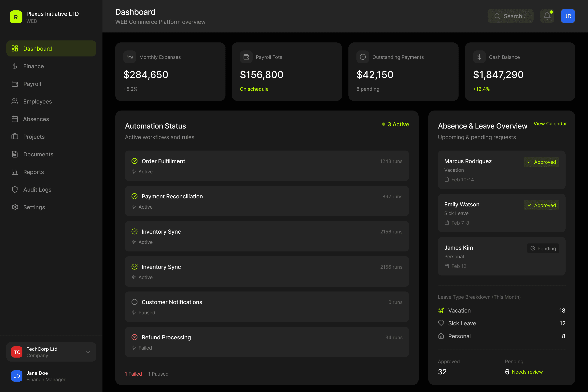This screenshot has height=392, width=588.
Task: Click into the Search field
Action: 510,16
